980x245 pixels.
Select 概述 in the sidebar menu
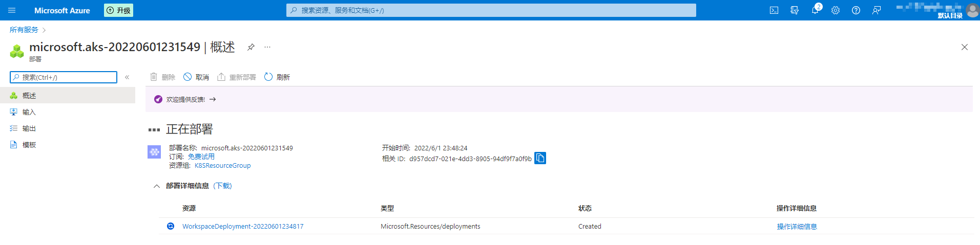pos(68,96)
